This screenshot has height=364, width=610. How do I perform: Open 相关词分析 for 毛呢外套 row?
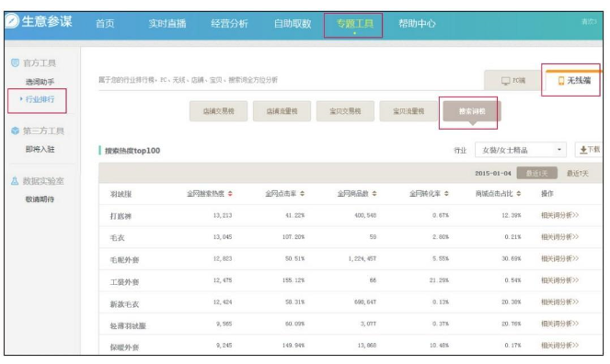coord(559,258)
